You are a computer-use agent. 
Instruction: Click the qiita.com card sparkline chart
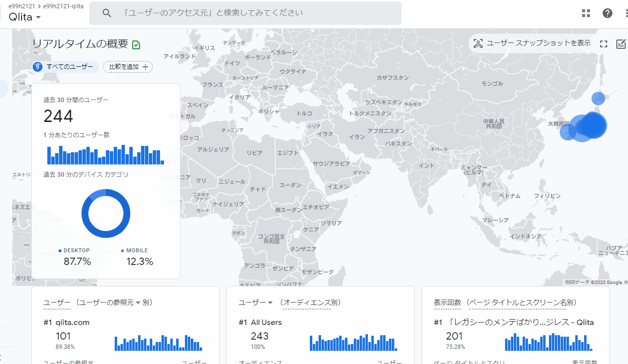(159, 343)
